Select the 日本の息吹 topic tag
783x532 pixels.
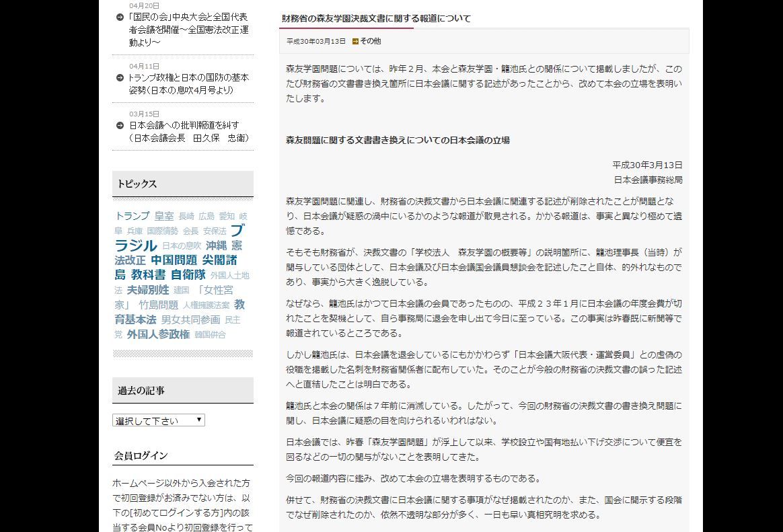pyautogui.click(x=182, y=246)
